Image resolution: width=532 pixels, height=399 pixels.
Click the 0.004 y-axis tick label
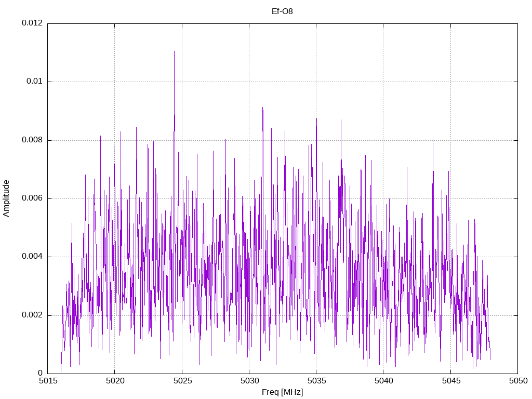coord(32,257)
